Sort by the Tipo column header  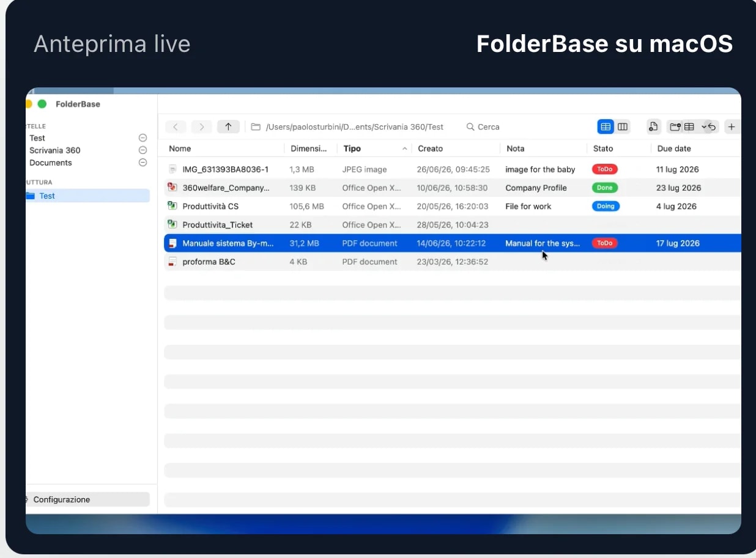[x=352, y=149]
